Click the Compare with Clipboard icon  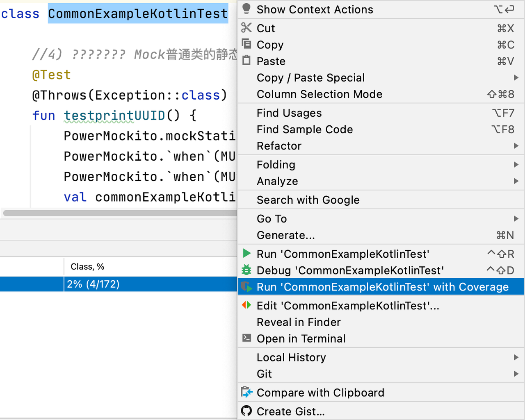(x=247, y=392)
